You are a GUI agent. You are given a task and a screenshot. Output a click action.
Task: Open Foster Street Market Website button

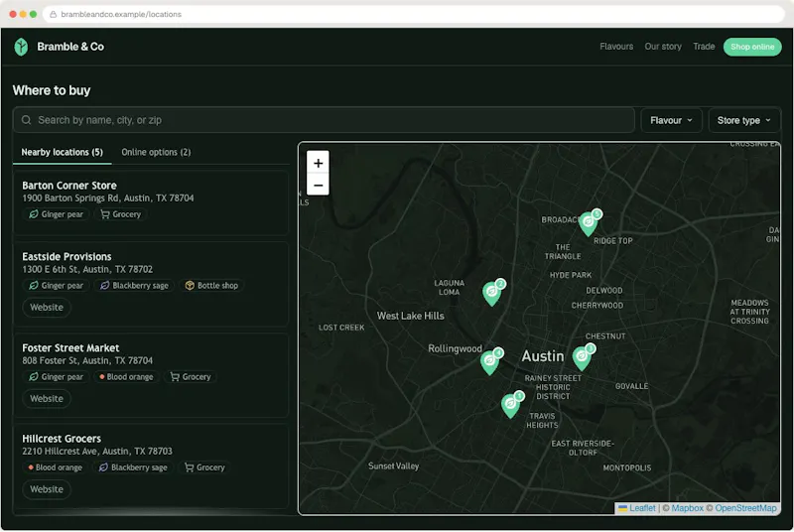click(47, 398)
